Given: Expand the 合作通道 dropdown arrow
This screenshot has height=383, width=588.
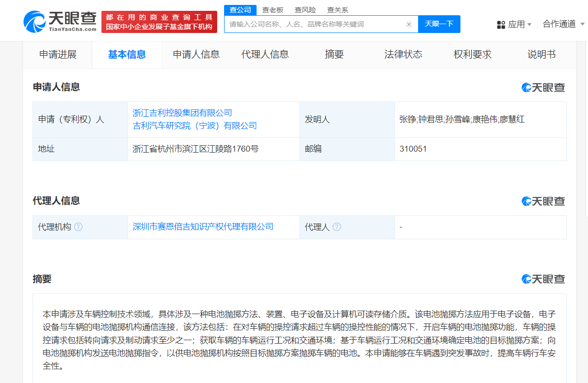Looking at the screenshot, I should point(583,24).
